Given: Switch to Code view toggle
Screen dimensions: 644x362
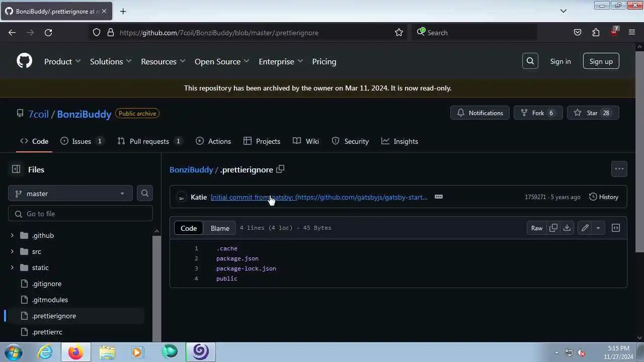Looking at the screenshot, I should coord(189,228).
